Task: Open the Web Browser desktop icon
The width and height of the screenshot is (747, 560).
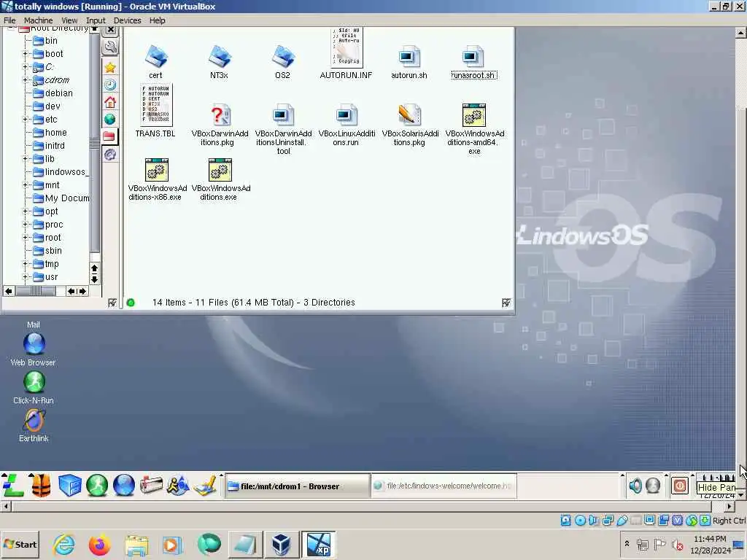Action: tap(34, 344)
